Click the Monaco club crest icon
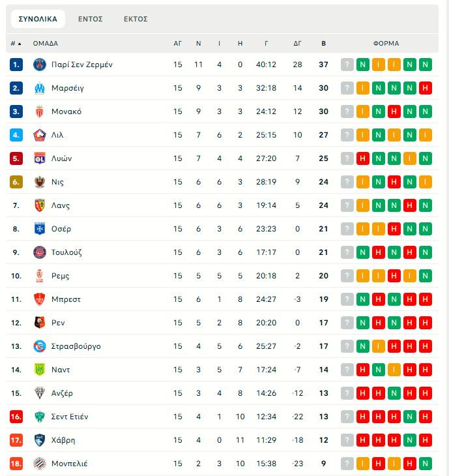This screenshot has width=449, height=476. 39,112
